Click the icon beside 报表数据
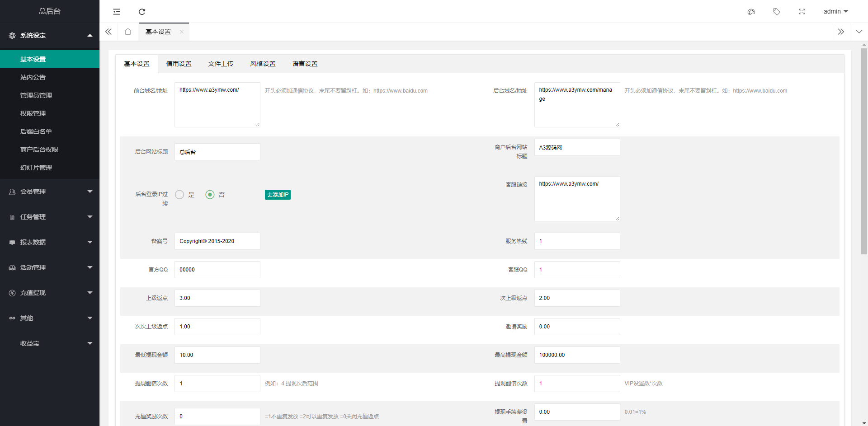 coord(12,243)
